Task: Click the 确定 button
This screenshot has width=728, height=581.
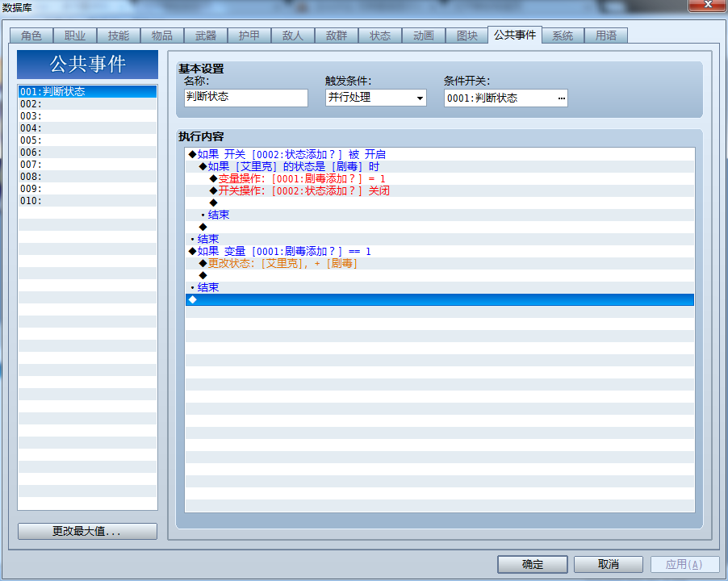Action: point(532,564)
